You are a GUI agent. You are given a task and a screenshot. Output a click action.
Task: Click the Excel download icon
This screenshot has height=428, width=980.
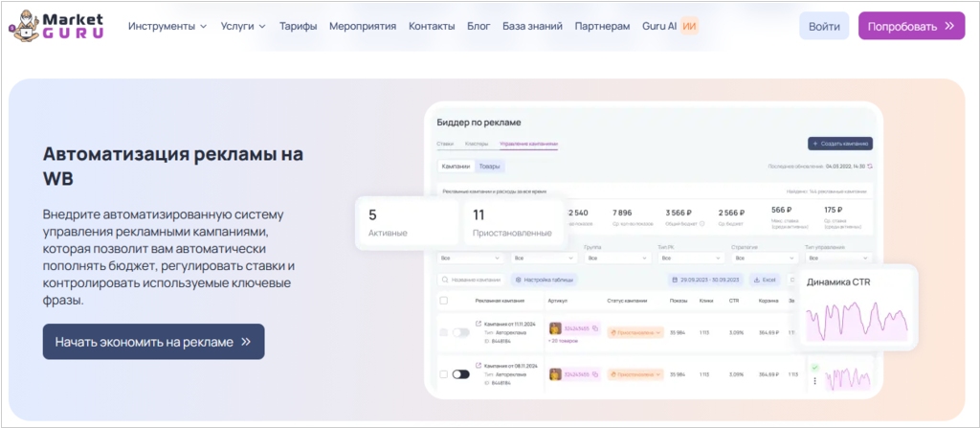tap(757, 280)
